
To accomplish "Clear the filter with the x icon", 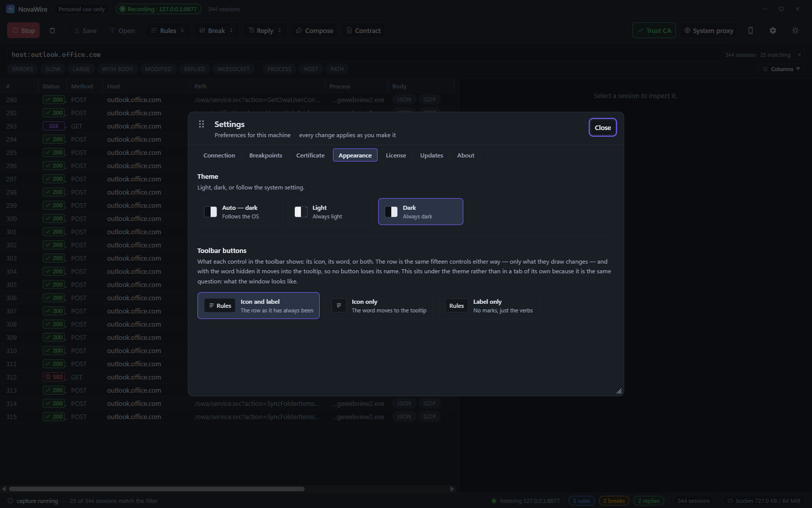I will (x=799, y=54).
